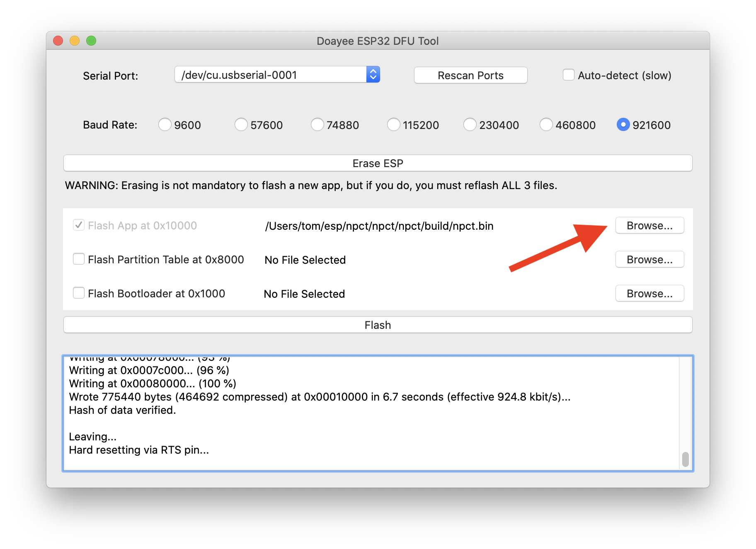
Task: Click the 'Wrote 775440 bytes' log line
Action: 320,397
